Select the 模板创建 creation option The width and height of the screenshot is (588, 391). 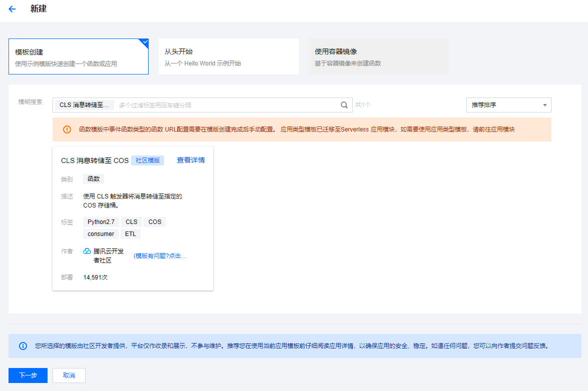click(x=79, y=56)
